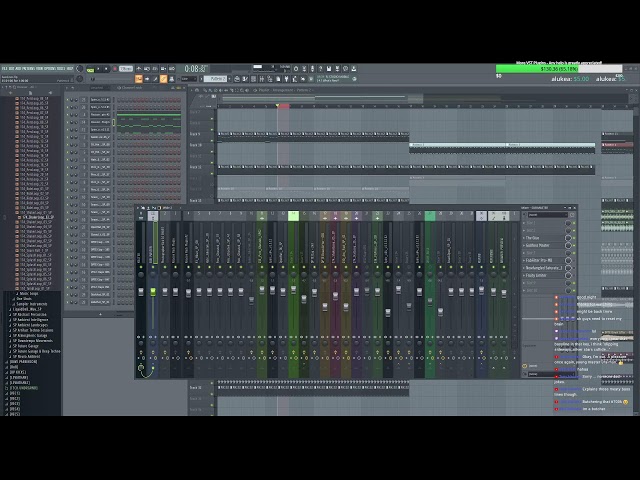Viewport: 640px width, 480px height.
Task: Expand Gullfoss Master effect slot arrow
Action: pos(524,245)
